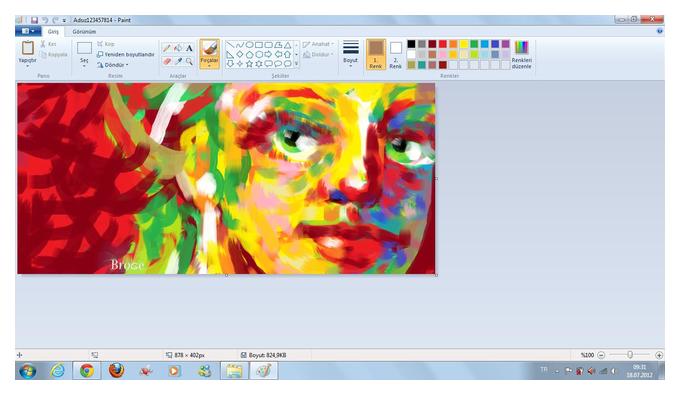Screen dimensions: 680x395
Task: Click the canvas bottom-right resize handle
Action: [436, 275]
